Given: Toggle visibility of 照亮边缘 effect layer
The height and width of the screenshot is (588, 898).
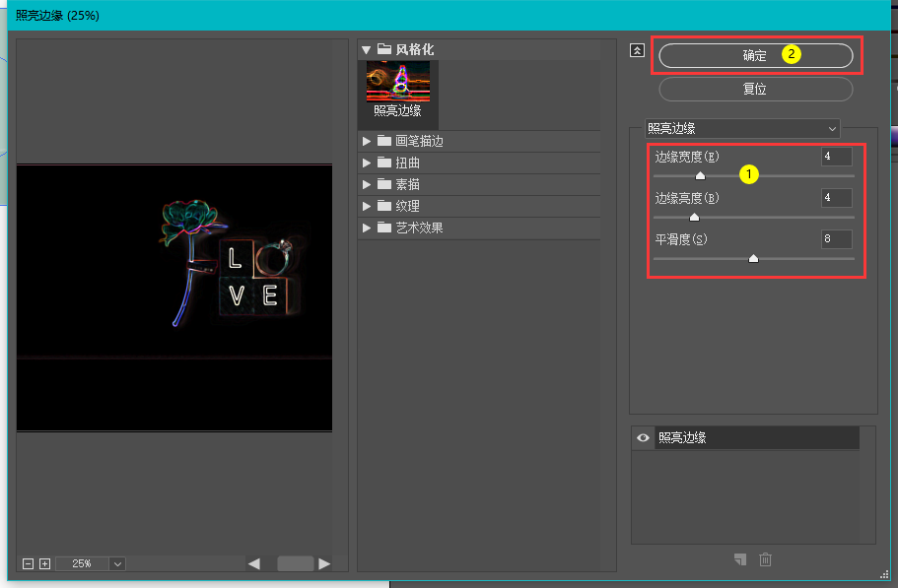Looking at the screenshot, I should point(643,437).
